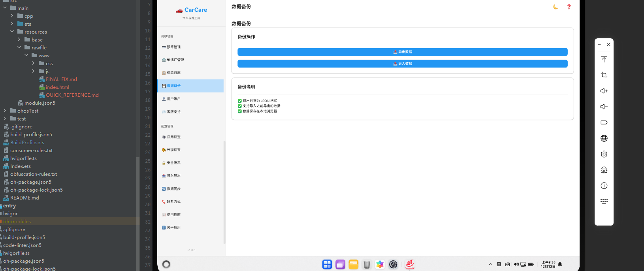Select 保养日志 sidebar entry

pos(190,73)
